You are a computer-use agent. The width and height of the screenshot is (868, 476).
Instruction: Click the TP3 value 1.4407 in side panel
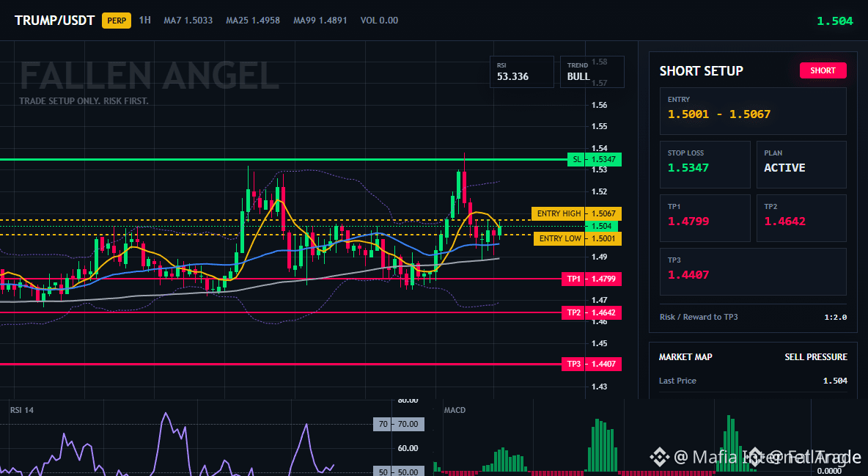688,275
